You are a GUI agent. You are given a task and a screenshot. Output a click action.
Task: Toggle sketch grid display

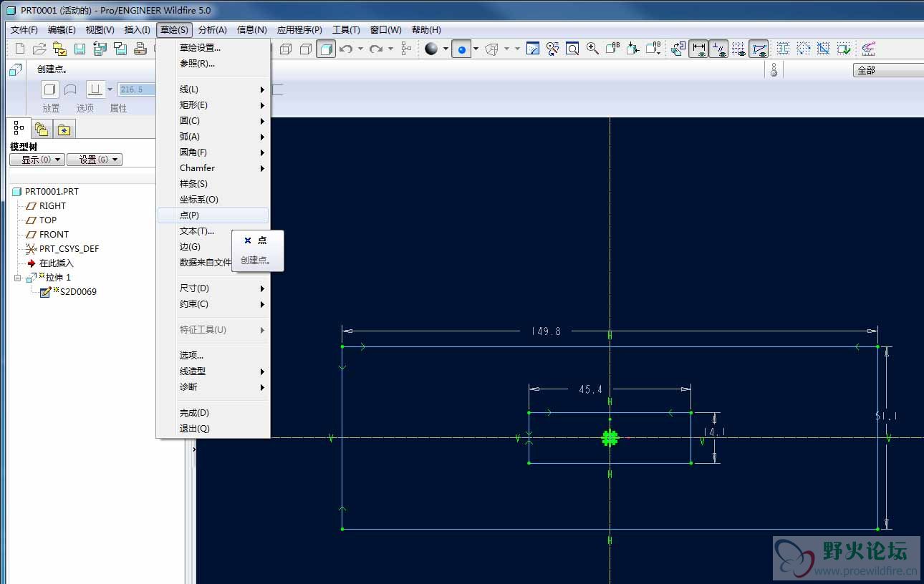coord(738,49)
